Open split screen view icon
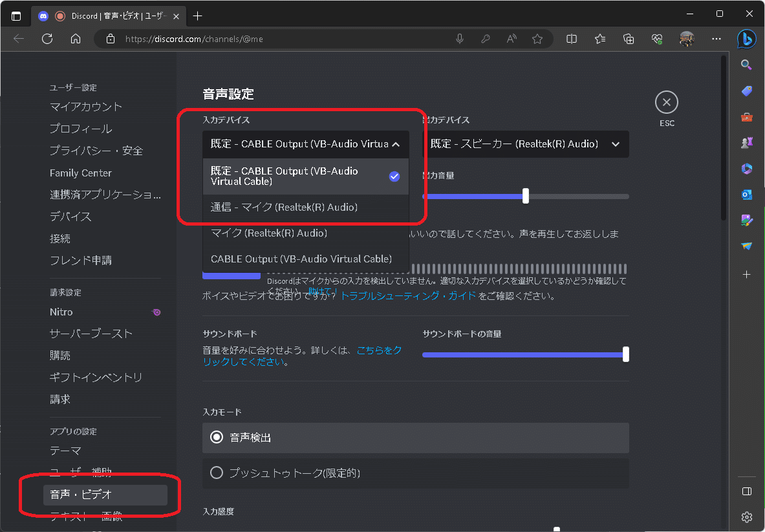The width and height of the screenshot is (765, 532). tap(571, 39)
